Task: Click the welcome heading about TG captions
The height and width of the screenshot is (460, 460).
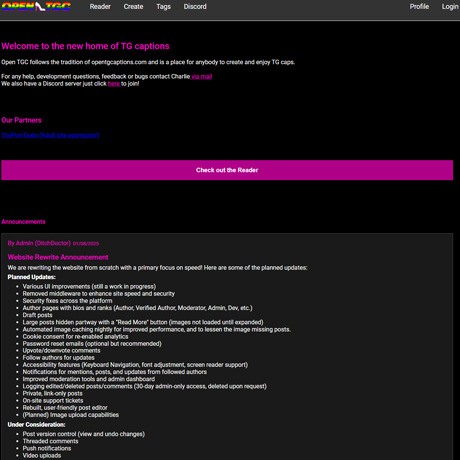Action: tap(85, 46)
